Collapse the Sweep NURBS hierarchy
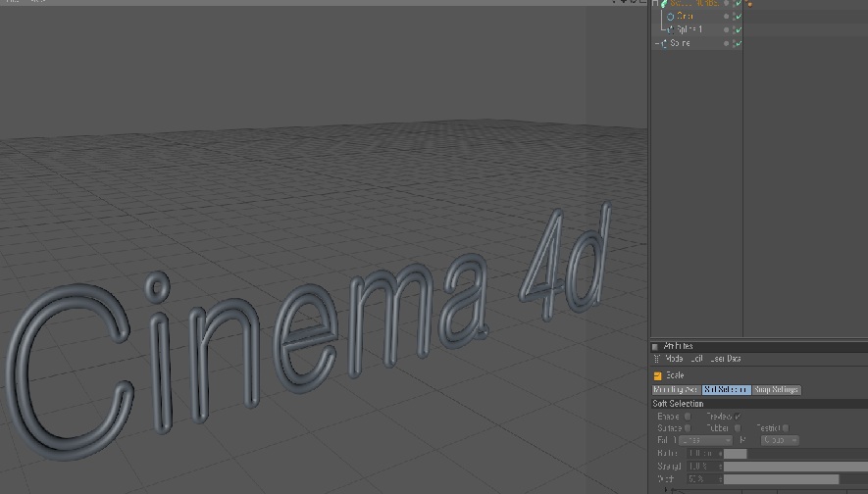The height and width of the screenshot is (494, 868). [x=655, y=4]
